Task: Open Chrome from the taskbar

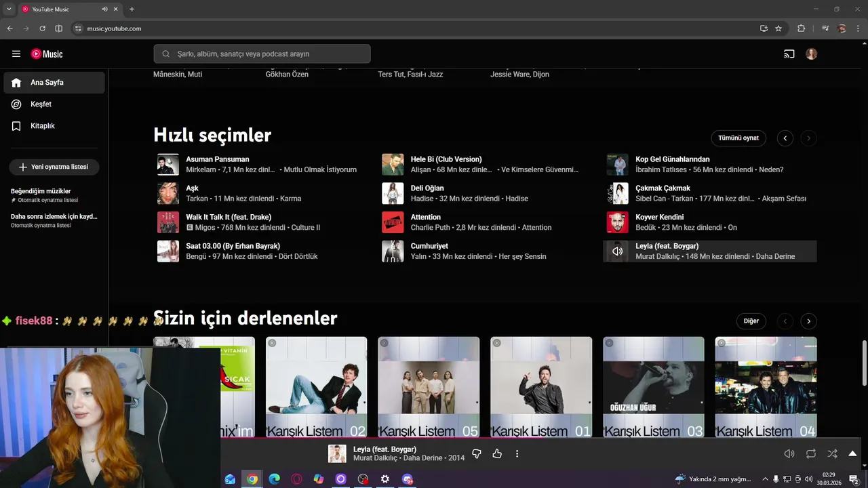Action: 252,479
